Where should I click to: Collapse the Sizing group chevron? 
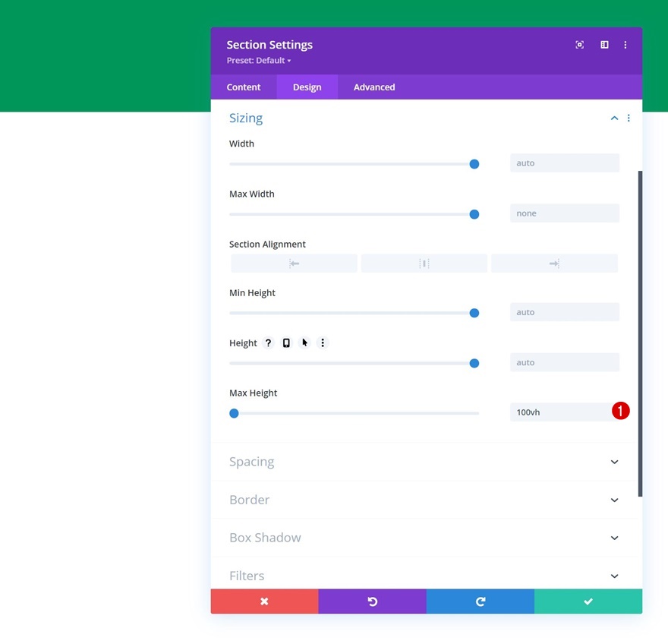[614, 118]
